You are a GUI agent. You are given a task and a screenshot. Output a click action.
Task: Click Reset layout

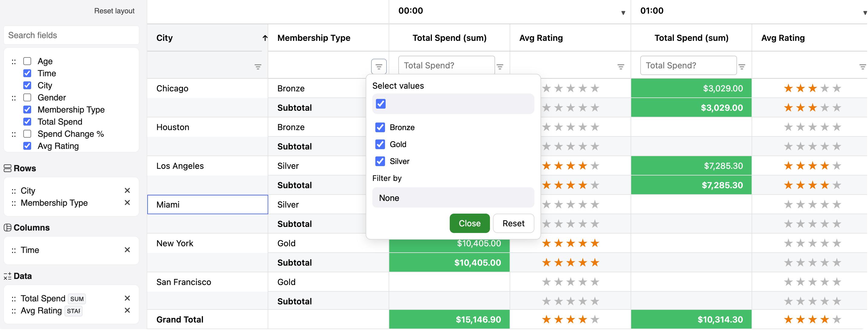tap(114, 11)
